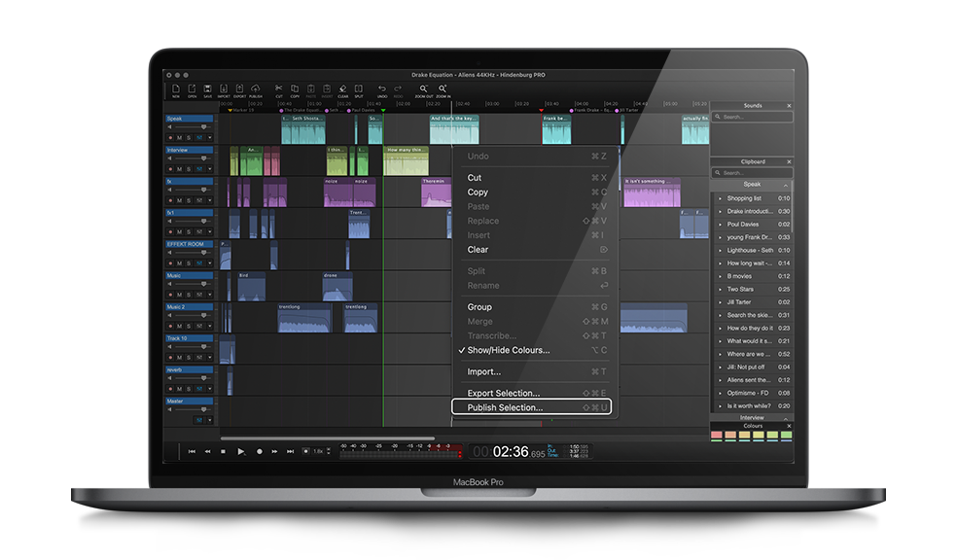Click the Sounds panel search field

tap(752, 117)
